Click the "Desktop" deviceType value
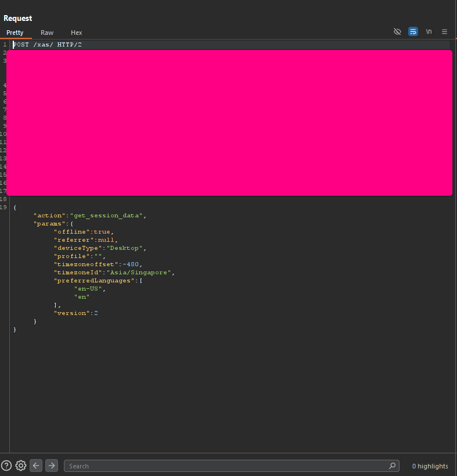The width and height of the screenshot is (457, 476). point(124,248)
